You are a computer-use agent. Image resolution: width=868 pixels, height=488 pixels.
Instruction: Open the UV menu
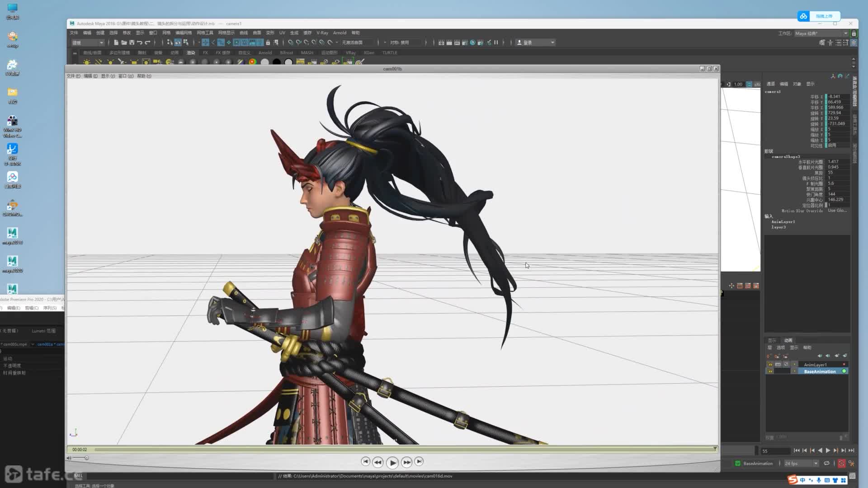pos(282,33)
